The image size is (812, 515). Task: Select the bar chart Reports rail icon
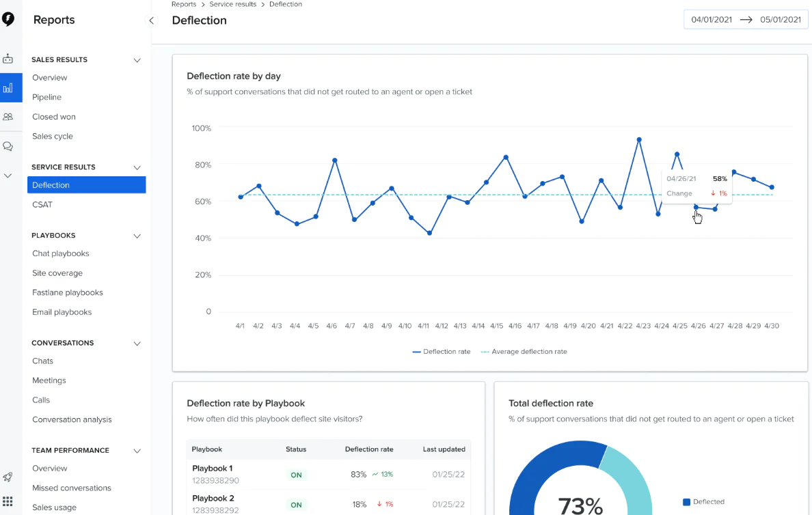(8, 88)
